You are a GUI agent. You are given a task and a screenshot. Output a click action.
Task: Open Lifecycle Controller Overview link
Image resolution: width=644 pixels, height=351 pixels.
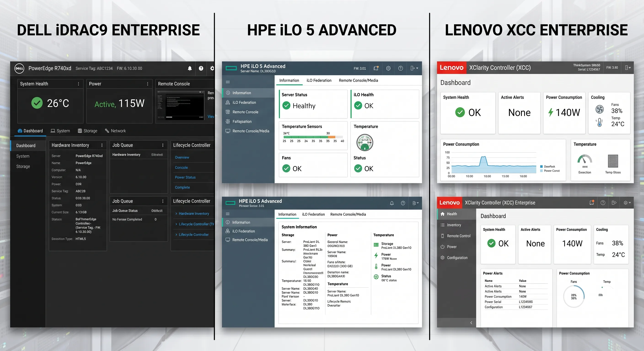(182, 157)
